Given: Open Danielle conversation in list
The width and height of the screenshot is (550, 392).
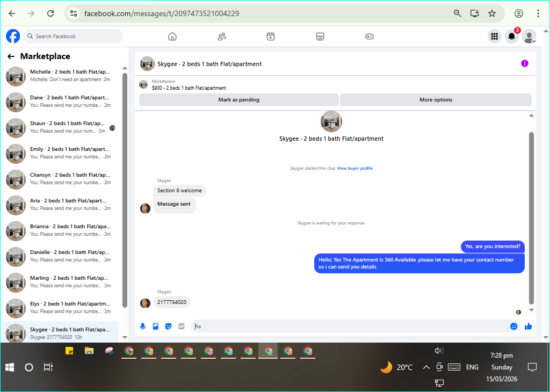Looking at the screenshot, I should [60, 256].
